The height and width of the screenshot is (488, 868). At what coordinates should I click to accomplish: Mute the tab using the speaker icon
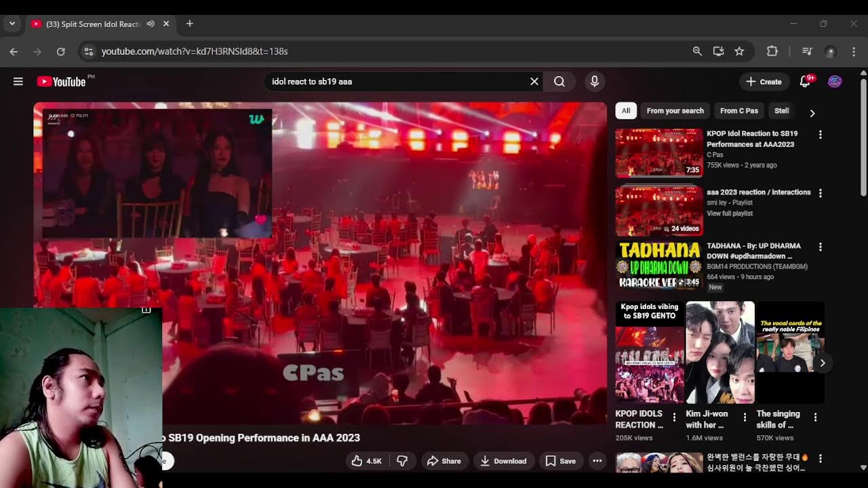coord(151,24)
